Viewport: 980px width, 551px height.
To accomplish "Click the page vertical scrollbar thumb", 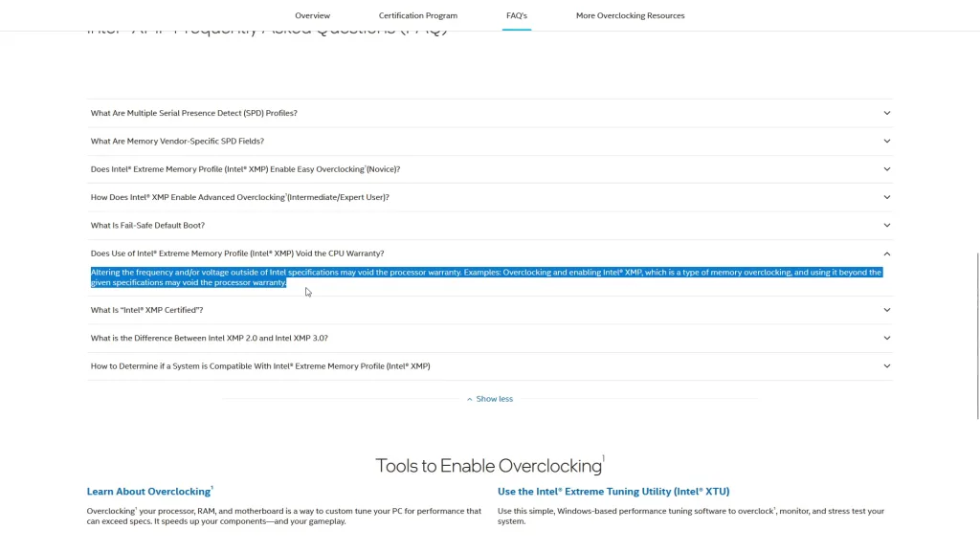I will point(977,336).
